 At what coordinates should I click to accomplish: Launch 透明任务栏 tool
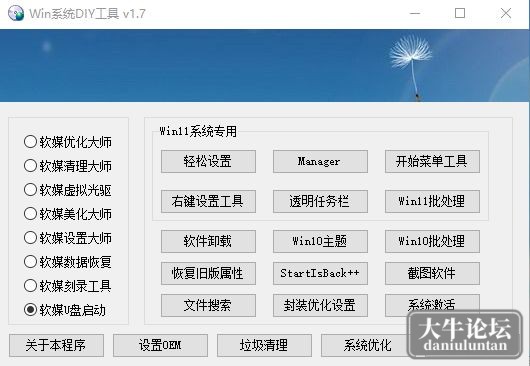click(x=320, y=201)
